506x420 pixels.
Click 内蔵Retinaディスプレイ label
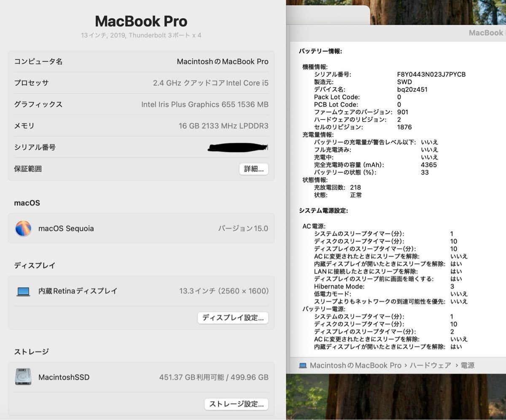pos(78,291)
